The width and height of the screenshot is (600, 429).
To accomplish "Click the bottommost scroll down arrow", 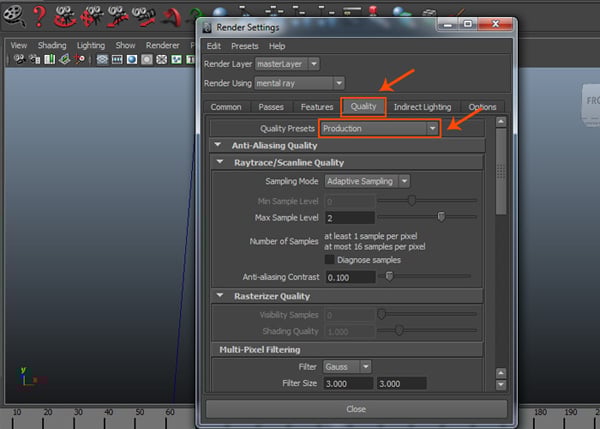I will click(x=501, y=385).
